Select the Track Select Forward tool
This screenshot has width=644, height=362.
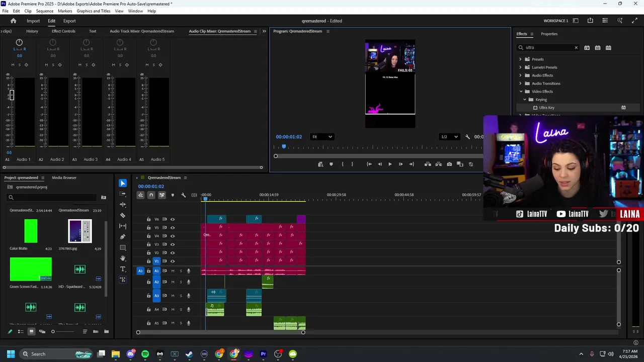tap(123, 194)
